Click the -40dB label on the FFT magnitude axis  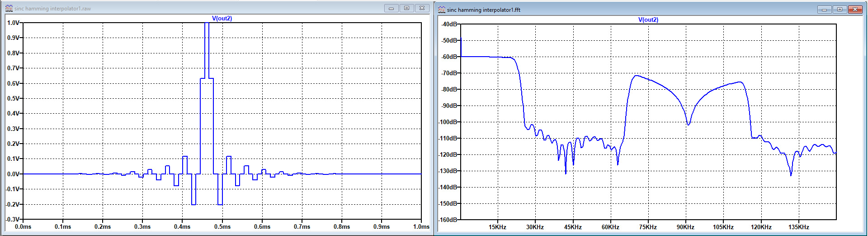click(x=449, y=24)
